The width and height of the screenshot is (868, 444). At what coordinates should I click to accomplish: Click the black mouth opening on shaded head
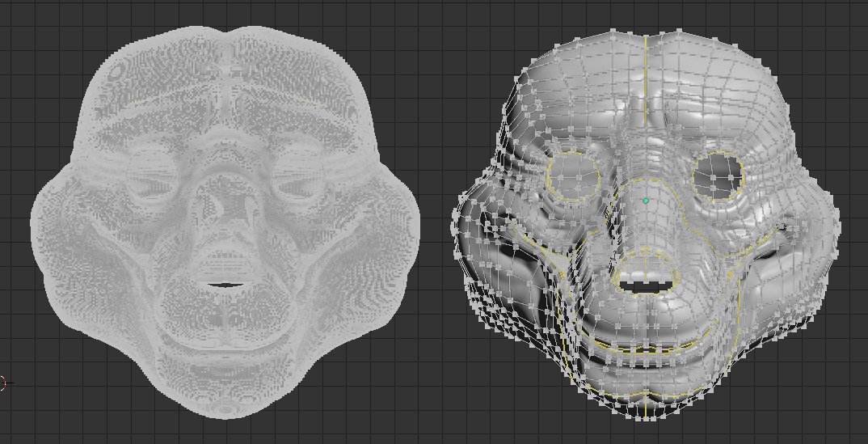[x=646, y=287]
